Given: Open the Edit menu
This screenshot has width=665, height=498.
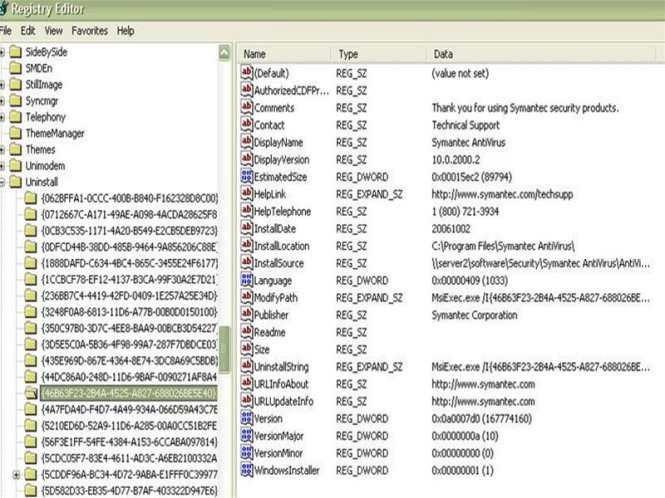Looking at the screenshot, I should (x=28, y=31).
